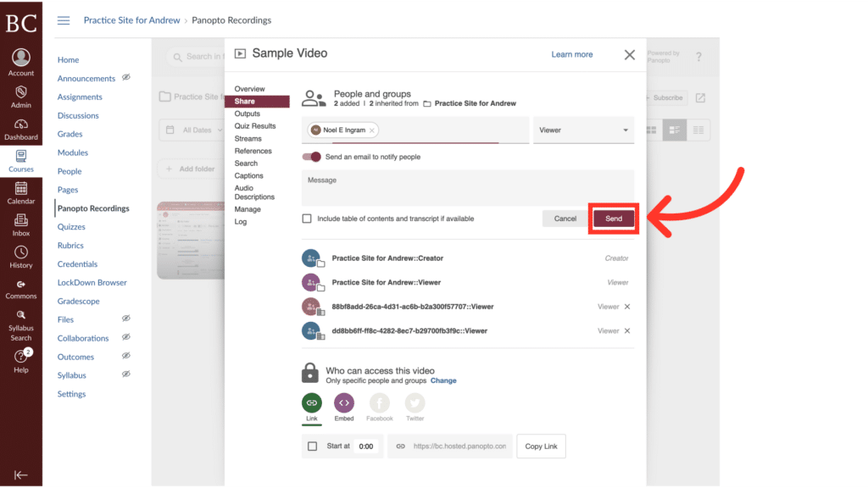868x488 pixels.
Task: Open the All Dates filter dropdown
Action: pos(194,130)
